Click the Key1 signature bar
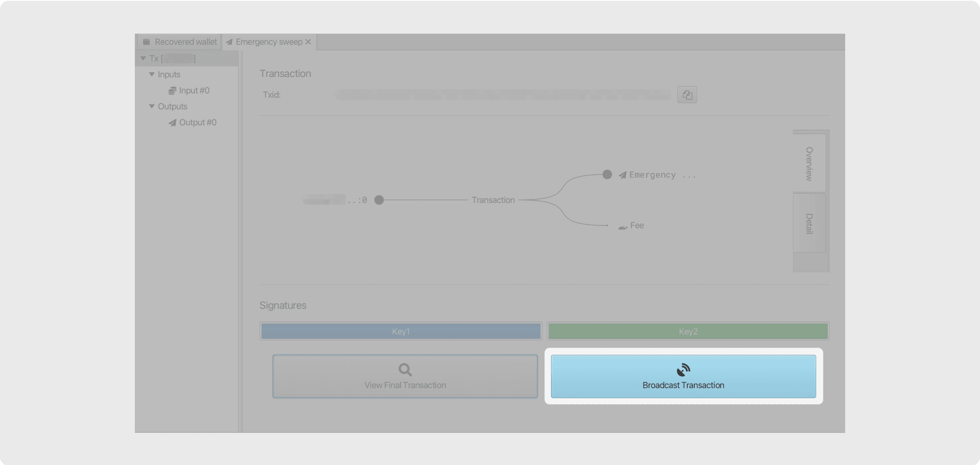The height and width of the screenshot is (465, 980). 401,331
